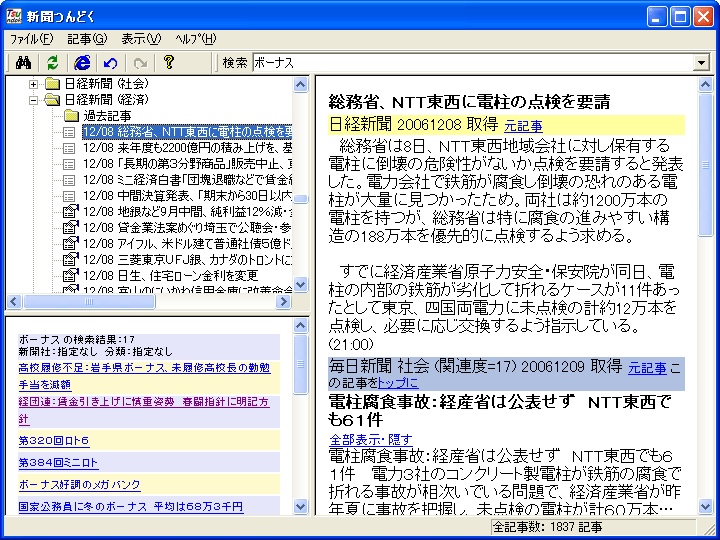
Task: Click the green refresh arrows icon
Action: pos(53,62)
